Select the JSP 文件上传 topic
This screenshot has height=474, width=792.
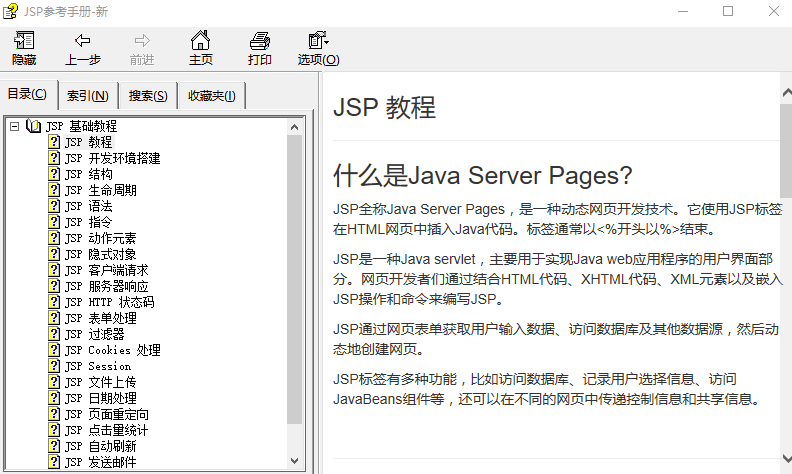point(100,382)
